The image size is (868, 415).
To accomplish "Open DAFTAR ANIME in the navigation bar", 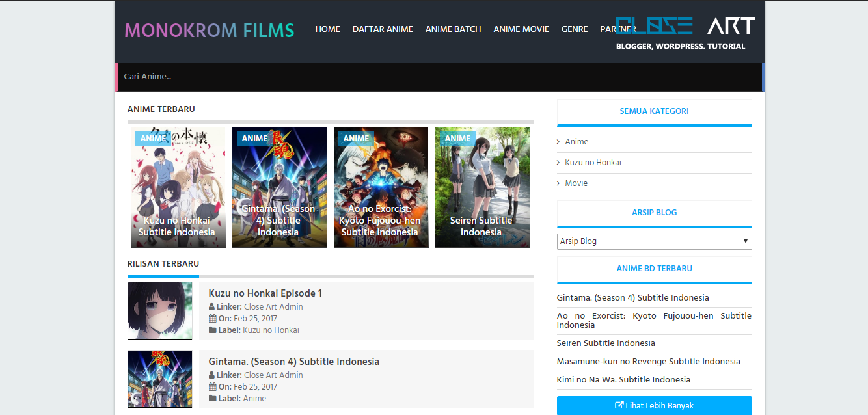I will (x=383, y=29).
